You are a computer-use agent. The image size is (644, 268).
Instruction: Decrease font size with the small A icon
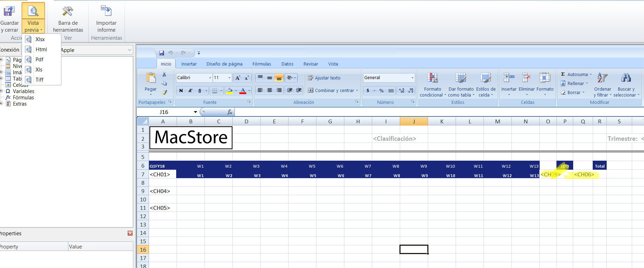click(x=246, y=78)
